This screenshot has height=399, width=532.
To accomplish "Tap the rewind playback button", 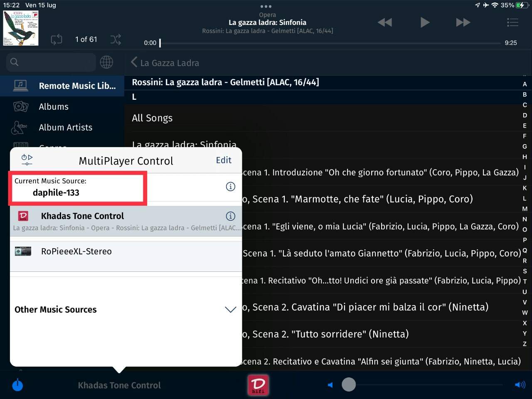I will [x=385, y=22].
